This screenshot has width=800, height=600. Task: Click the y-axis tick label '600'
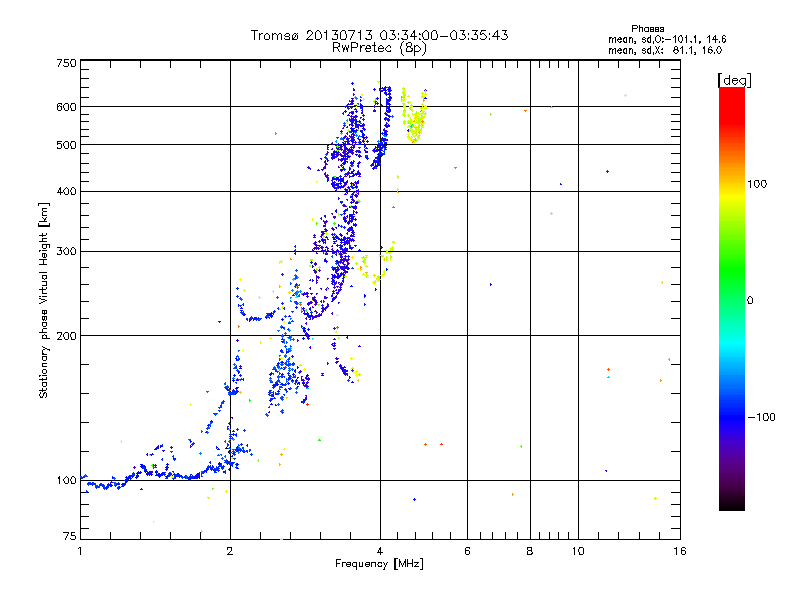point(66,107)
